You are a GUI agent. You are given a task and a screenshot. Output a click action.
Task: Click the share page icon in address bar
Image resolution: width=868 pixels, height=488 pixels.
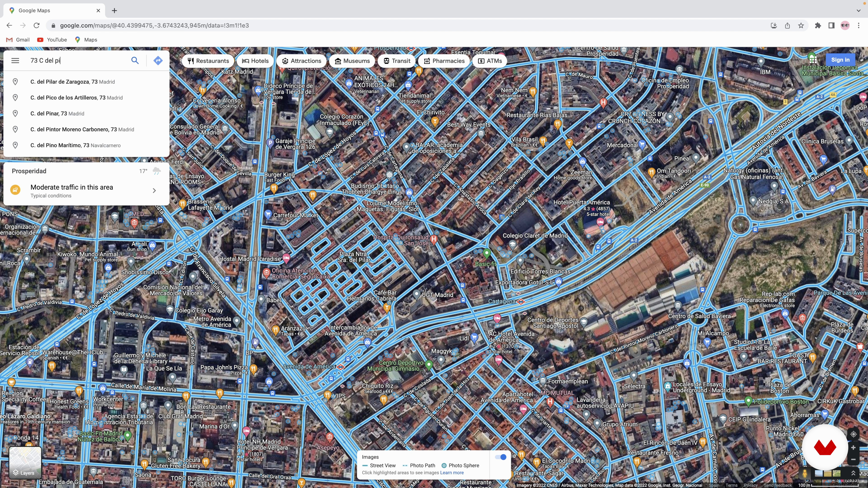tap(787, 26)
